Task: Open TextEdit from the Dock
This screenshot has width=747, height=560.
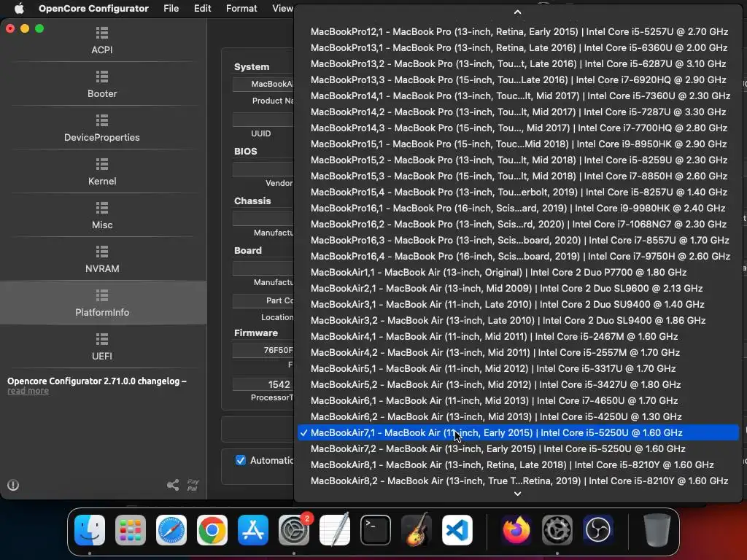Action: pyautogui.click(x=334, y=530)
